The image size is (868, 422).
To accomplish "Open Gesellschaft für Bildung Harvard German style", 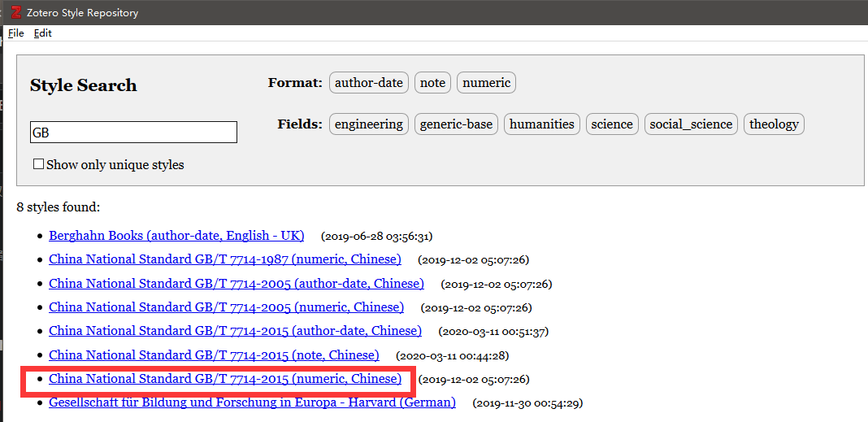I will click(x=253, y=402).
